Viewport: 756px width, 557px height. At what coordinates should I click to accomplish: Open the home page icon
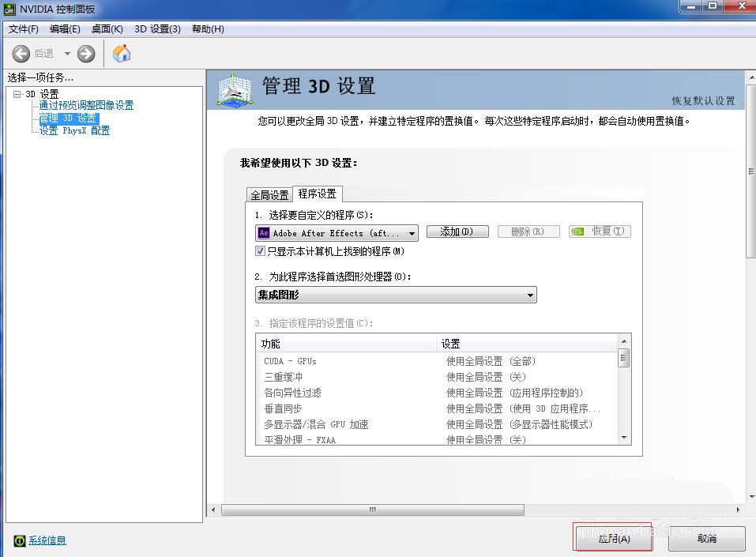click(x=122, y=54)
